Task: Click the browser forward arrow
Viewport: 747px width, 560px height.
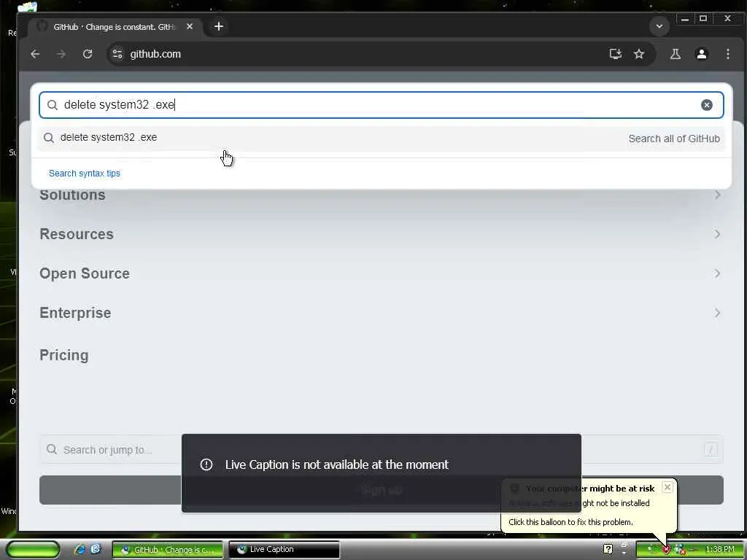Action: [x=61, y=54]
